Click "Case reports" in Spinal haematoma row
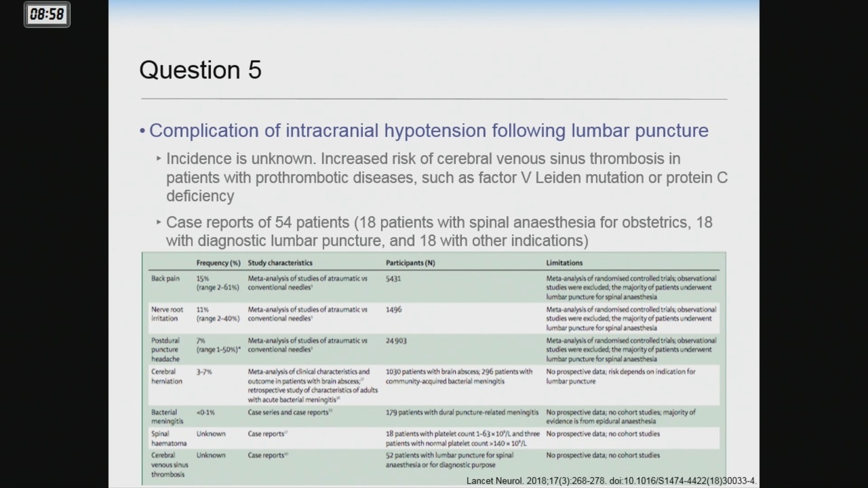 tap(267, 434)
